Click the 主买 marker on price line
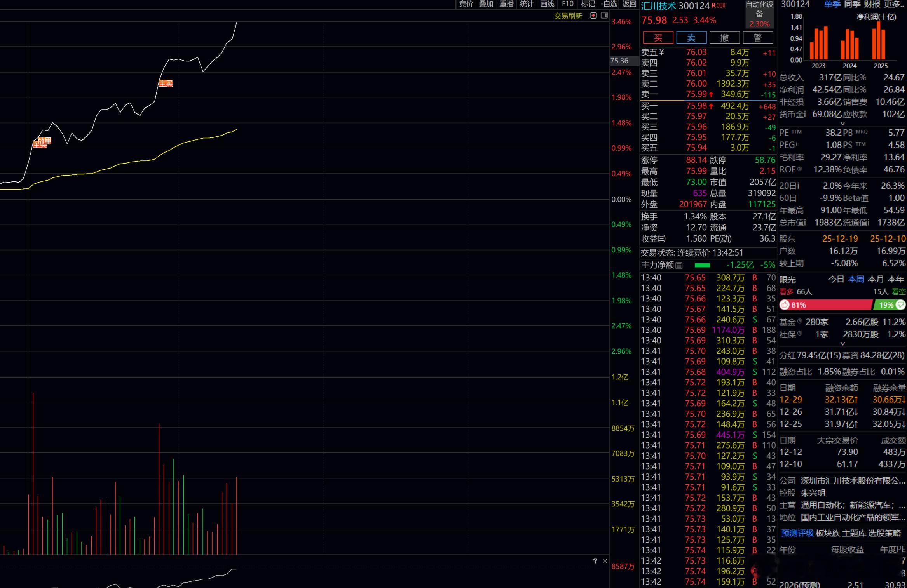Screen dimensions: 907x588 tap(166, 84)
